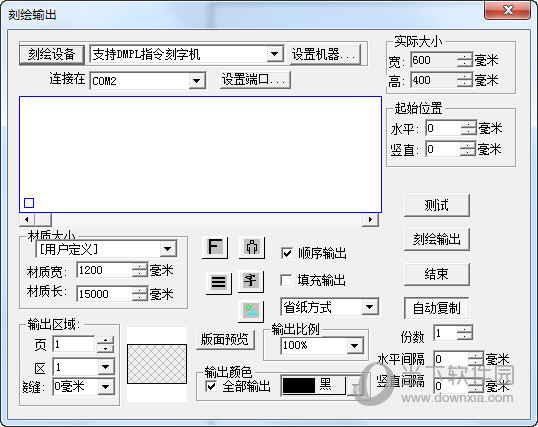
Task: Click the 份数 copies field
Action: click(x=446, y=333)
